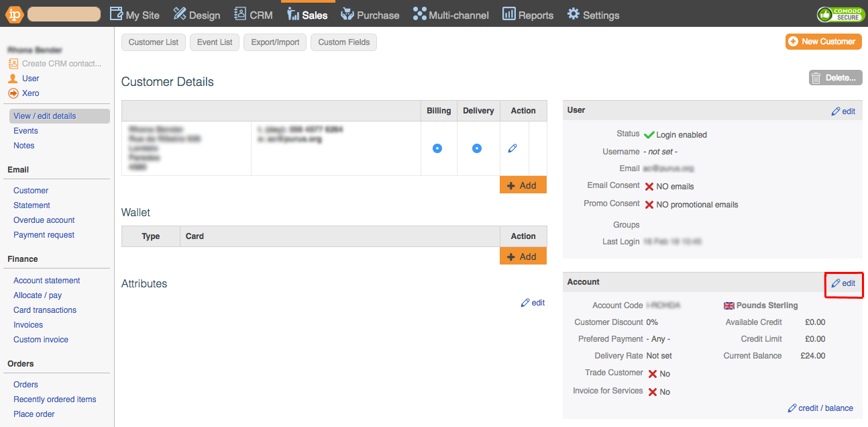The width and height of the screenshot is (868, 427).
Task: Open the Reports menu
Action: [528, 15]
